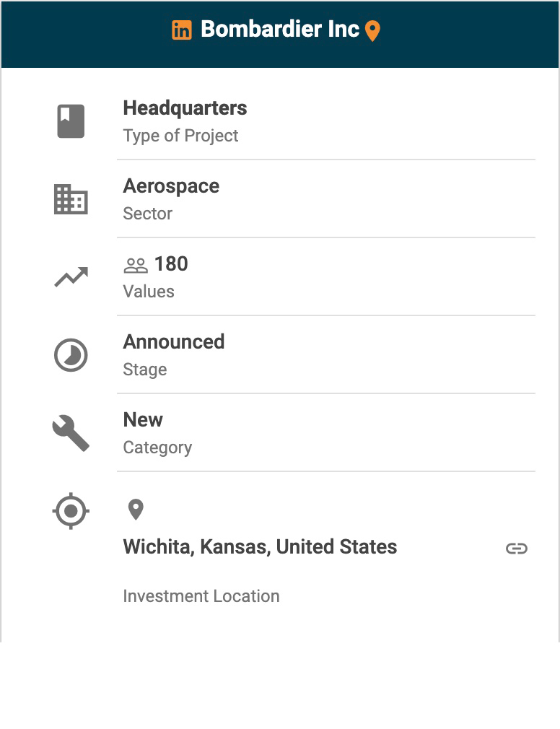Click the orange map pin in header
This screenshot has width=560, height=729.
click(x=372, y=31)
